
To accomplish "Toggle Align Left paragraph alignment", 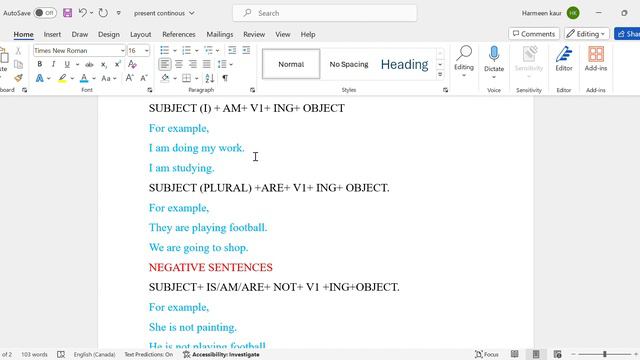I will tap(165, 64).
